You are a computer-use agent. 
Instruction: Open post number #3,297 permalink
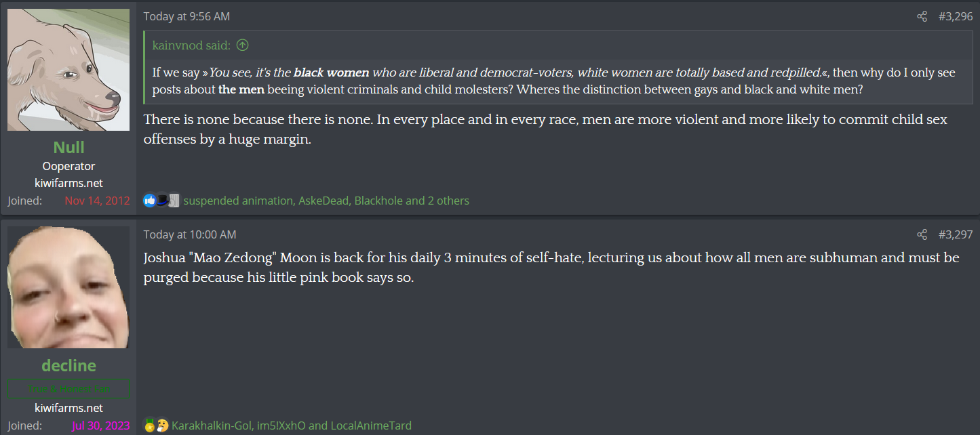(x=956, y=235)
